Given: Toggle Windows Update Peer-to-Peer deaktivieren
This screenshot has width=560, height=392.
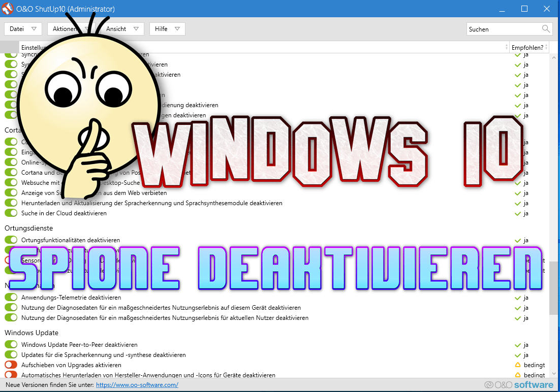Looking at the screenshot, I should click(x=11, y=344).
